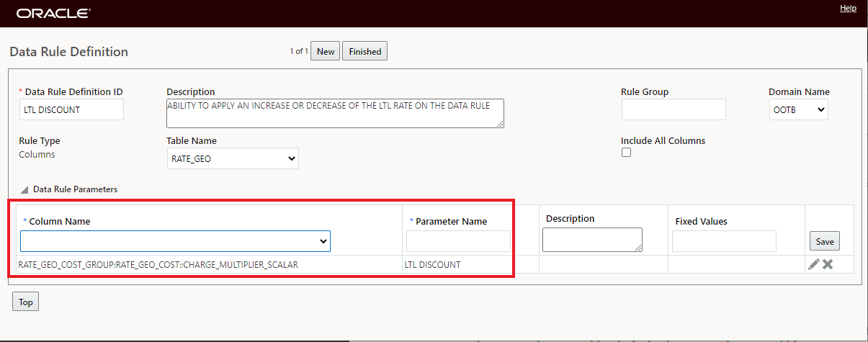The image size is (868, 342).
Task: Click into the rule Description text area
Action: point(334,112)
